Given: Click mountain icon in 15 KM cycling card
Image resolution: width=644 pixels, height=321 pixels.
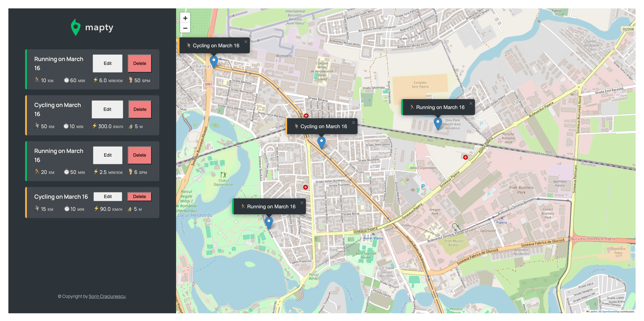Looking at the screenshot, I should (130, 209).
